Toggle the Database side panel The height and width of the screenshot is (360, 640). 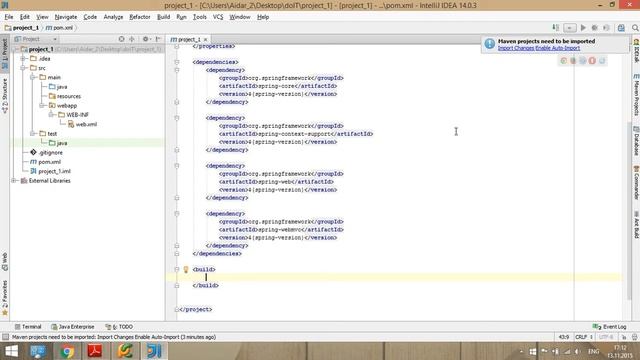click(636, 141)
